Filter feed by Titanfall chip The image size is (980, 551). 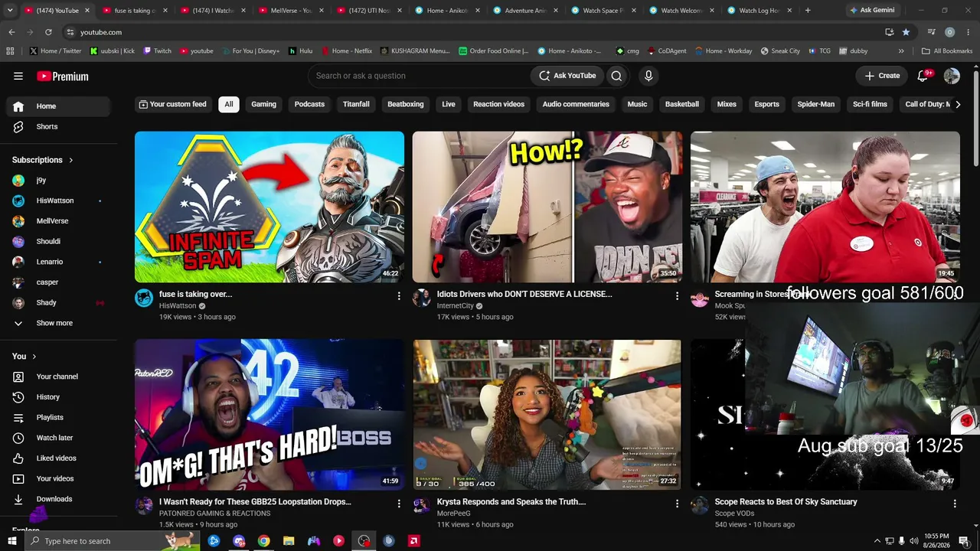pos(356,104)
